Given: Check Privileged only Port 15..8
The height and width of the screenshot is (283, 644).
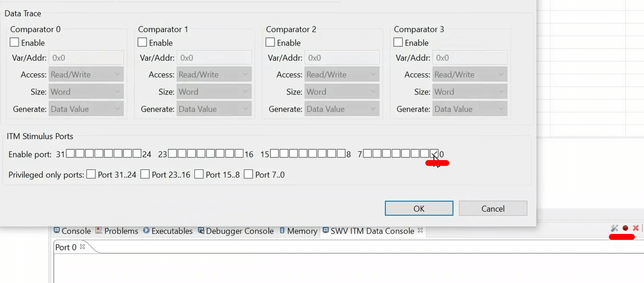Looking at the screenshot, I should pyautogui.click(x=199, y=175).
